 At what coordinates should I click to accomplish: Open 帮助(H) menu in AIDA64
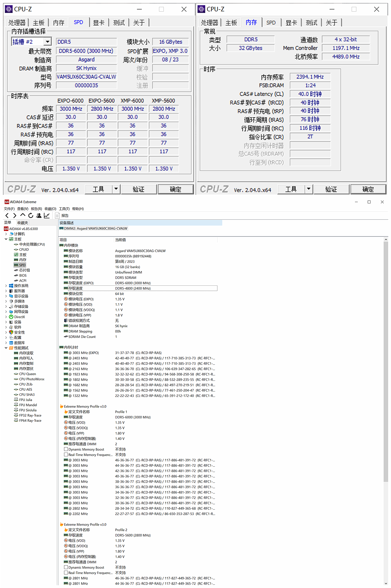pyautogui.click(x=78, y=209)
